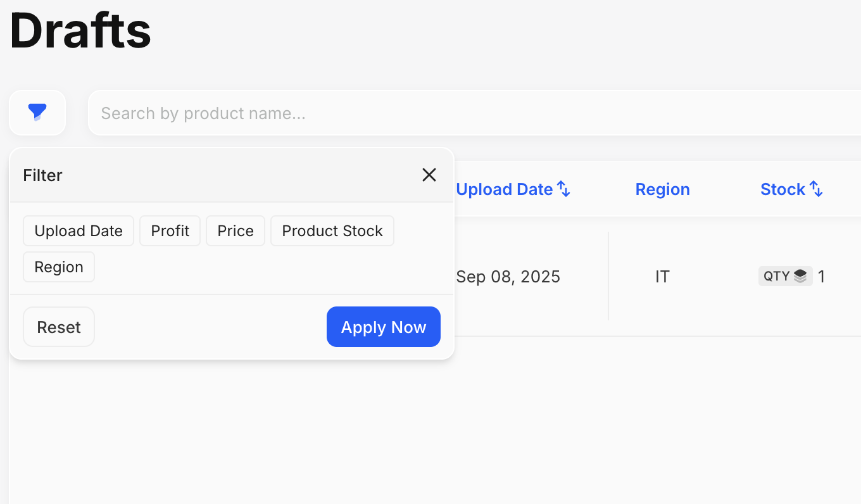Click the Sep 08, 2025 date cell
The image size is (861, 504).
pos(508,277)
